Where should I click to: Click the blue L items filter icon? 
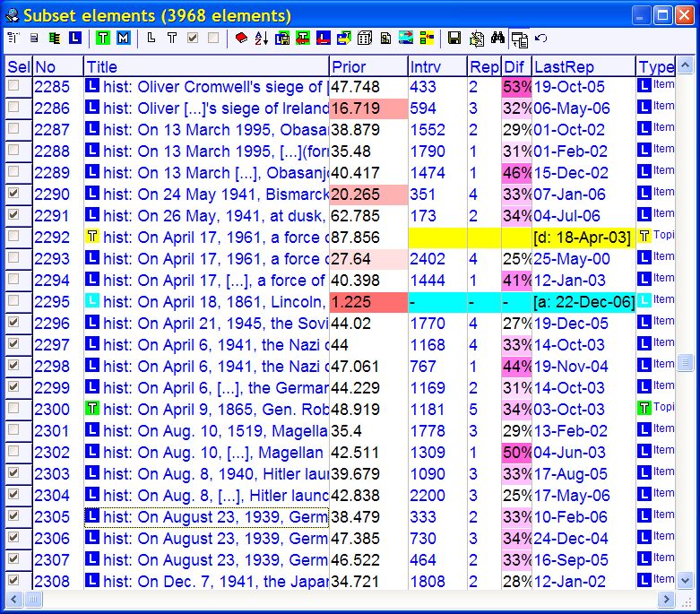point(75,39)
